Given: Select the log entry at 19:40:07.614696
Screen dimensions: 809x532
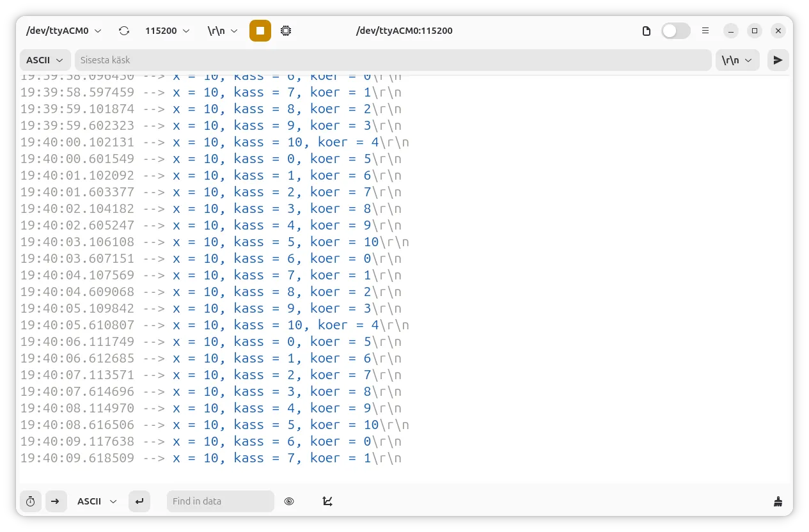Looking at the screenshot, I should [211, 391].
